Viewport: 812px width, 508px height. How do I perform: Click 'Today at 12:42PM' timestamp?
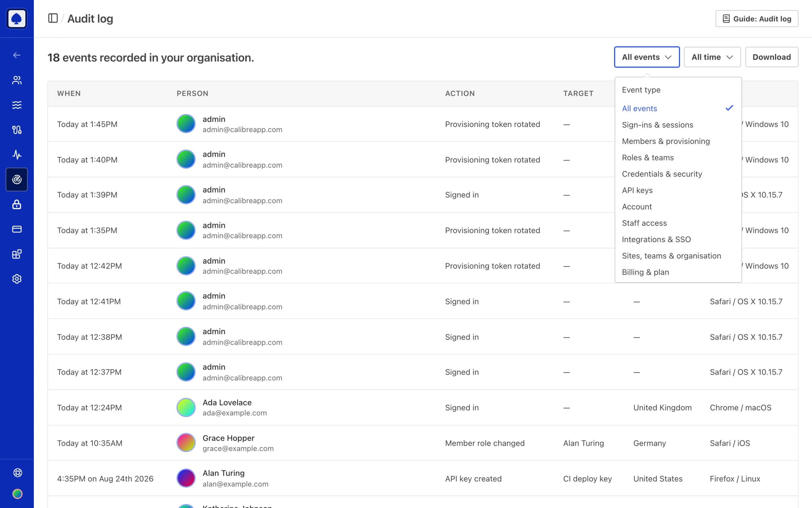[89, 266]
